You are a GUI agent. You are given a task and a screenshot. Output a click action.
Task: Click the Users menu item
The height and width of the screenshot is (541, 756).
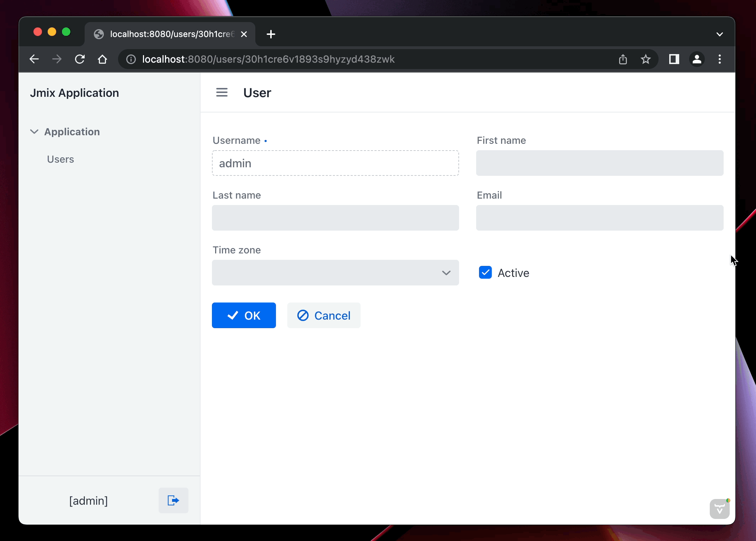click(60, 159)
